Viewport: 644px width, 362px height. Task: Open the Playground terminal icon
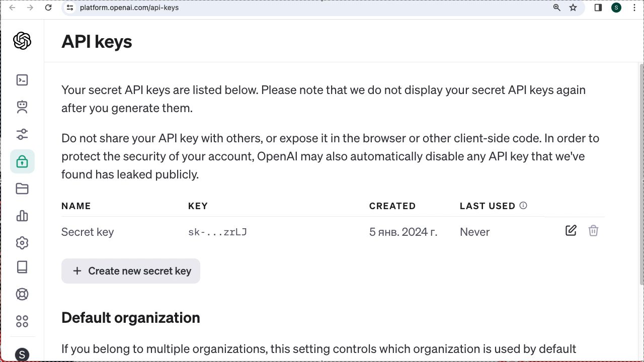22,80
